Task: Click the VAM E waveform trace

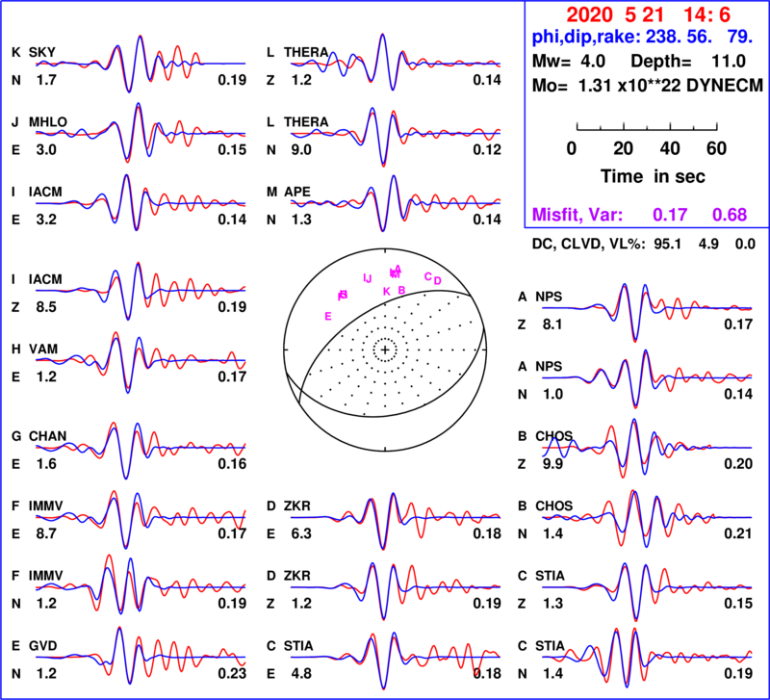Action: 141,361
